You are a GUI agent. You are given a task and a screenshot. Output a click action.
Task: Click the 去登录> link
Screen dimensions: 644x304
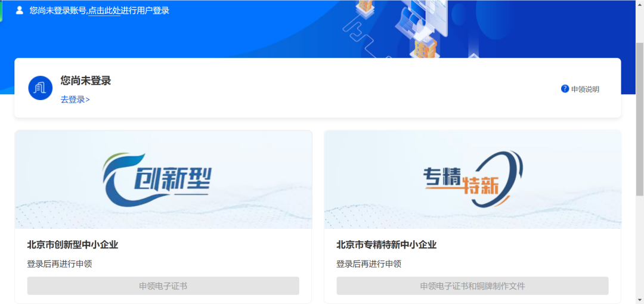click(75, 100)
